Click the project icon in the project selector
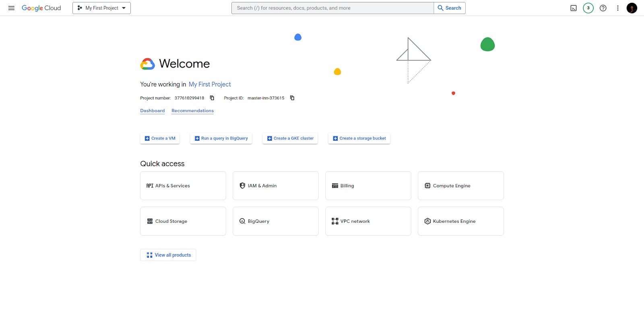Image resolution: width=644 pixels, height=318 pixels. 80,8
